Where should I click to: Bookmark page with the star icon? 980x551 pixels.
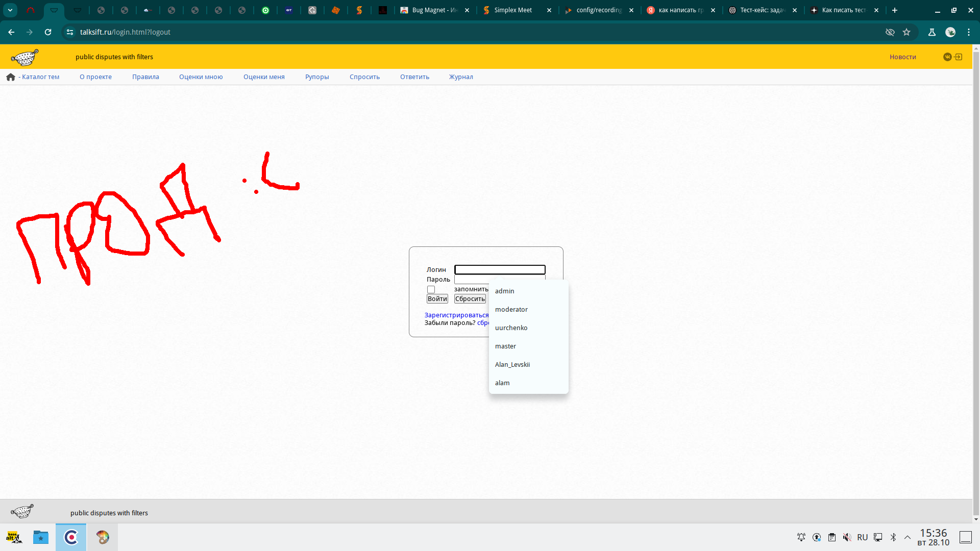point(906,32)
